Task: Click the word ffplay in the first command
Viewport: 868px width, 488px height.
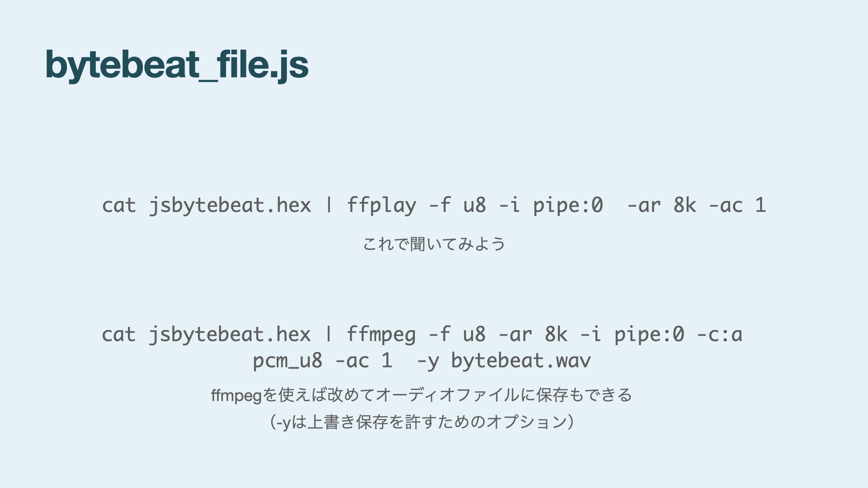Action: [381, 206]
